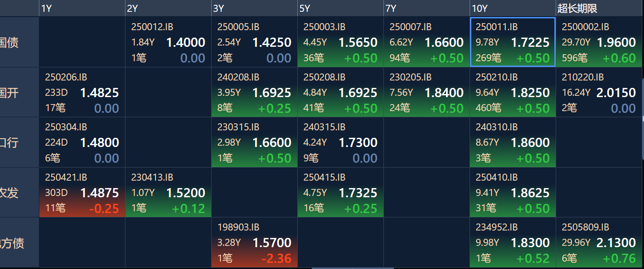644x269 pixels.
Task: Click the 460笔 trade count
Action: pyautogui.click(x=488, y=108)
